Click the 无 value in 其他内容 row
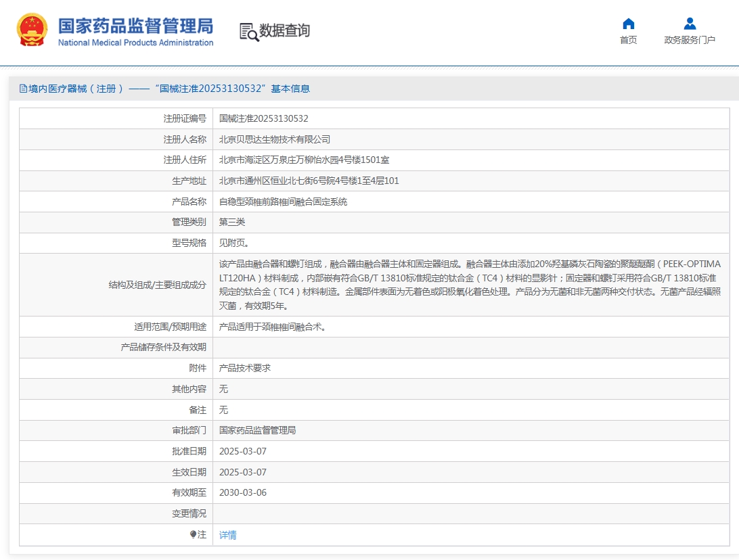 tap(223, 389)
